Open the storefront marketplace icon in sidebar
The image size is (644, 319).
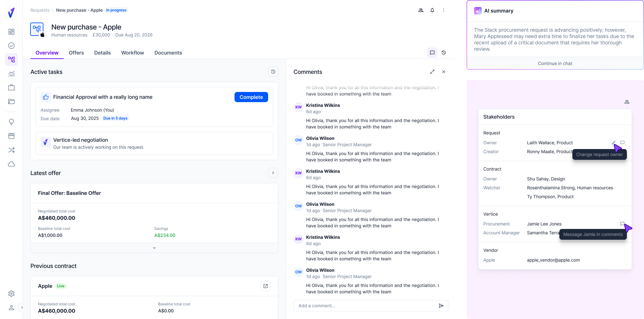pyautogui.click(x=11, y=136)
